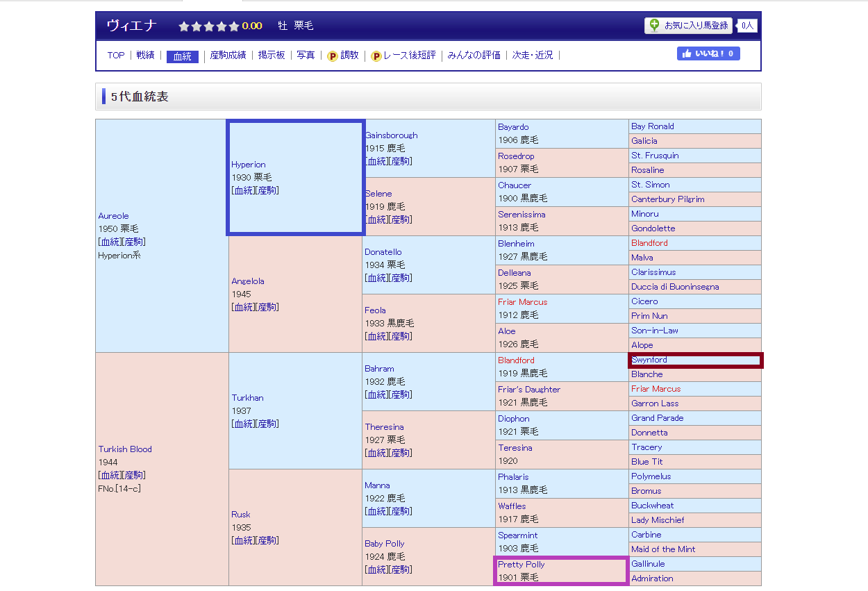Open the Selene horse link
868x591 pixels.
click(x=378, y=194)
